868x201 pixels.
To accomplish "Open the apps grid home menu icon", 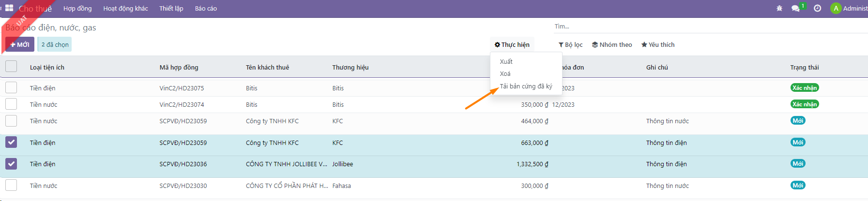I will pos(9,8).
